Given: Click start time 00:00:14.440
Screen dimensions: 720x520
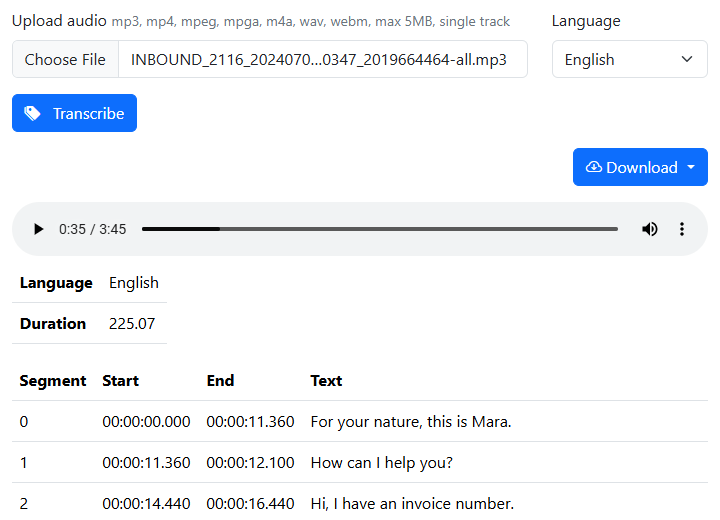Looking at the screenshot, I should click(x=146, y=503).
